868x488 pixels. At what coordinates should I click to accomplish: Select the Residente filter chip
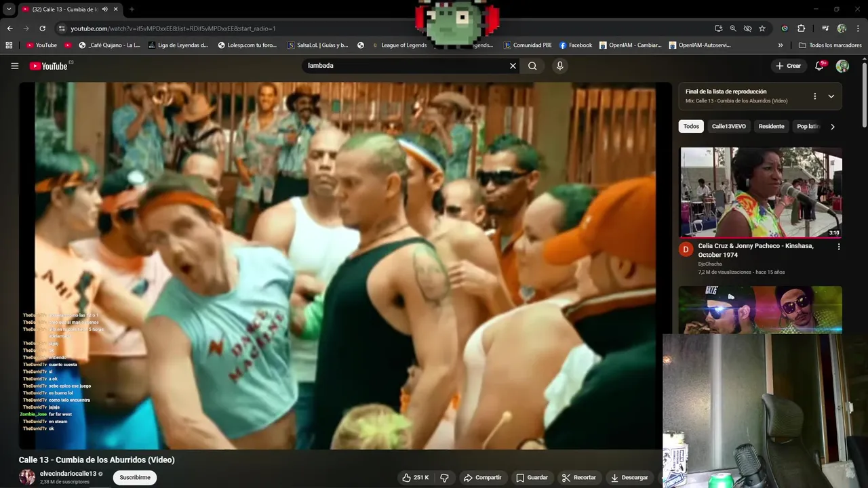click(x=772, y=126)
